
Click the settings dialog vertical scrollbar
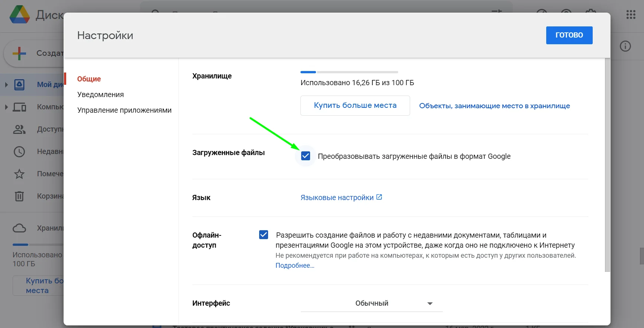point(607,164)
